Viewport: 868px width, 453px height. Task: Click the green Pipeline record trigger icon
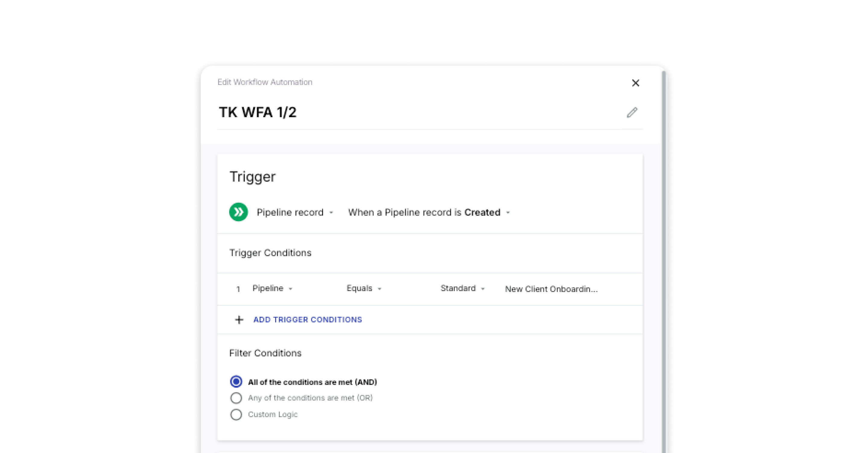point(238,212)
